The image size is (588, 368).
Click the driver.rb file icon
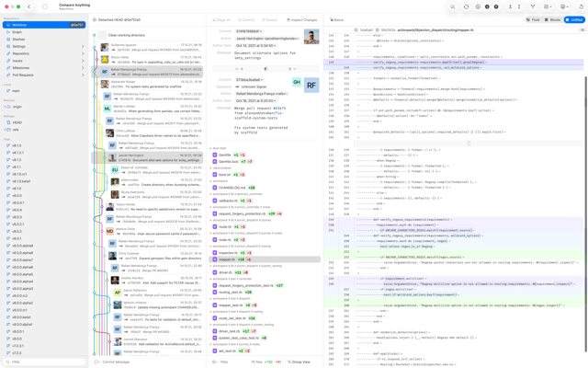coord(215,272)
